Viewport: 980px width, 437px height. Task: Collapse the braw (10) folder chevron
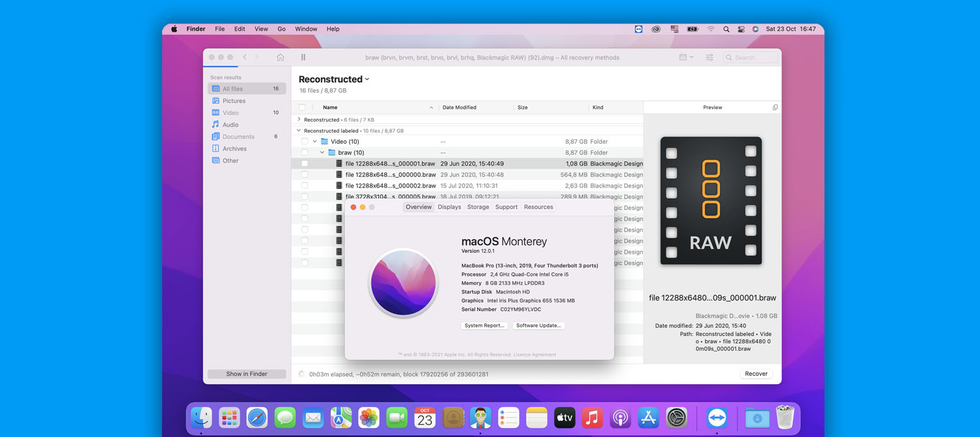[x=322, y=152]
